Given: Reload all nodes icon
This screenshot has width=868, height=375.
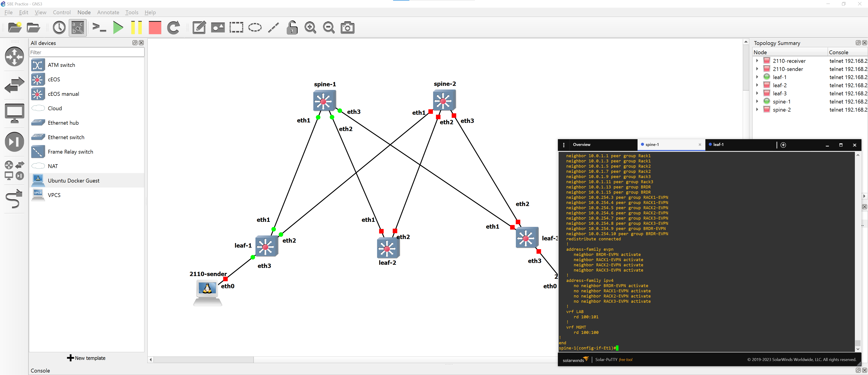Looking at the screenshot, I should (x=174, y=28).
